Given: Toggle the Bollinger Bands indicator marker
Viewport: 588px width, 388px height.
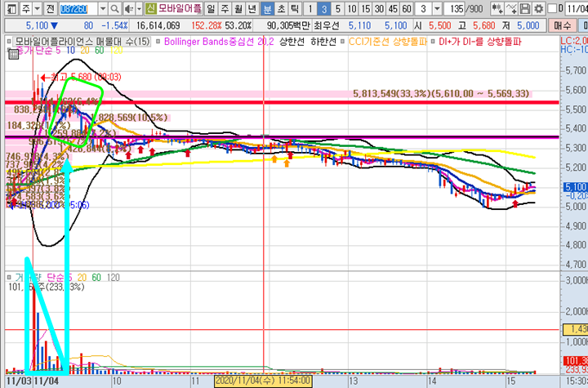Looking at the screenshot, I should click(x=158, y=42).
